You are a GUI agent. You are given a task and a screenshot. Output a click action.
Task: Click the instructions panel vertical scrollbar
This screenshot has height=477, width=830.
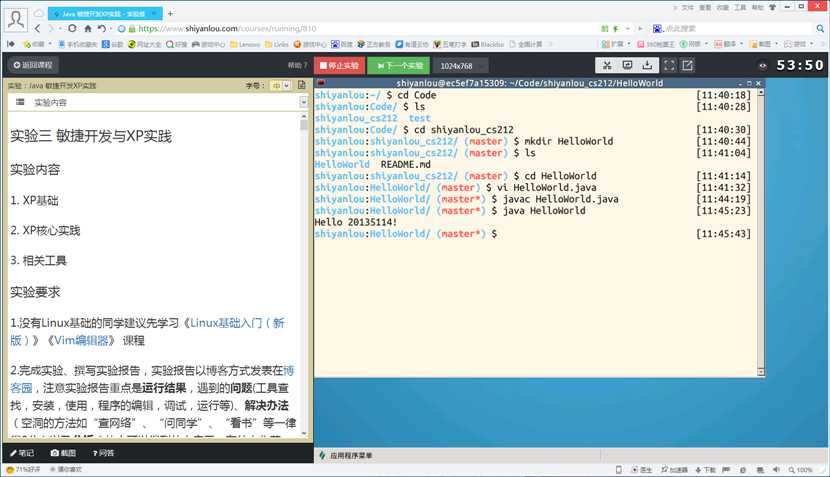coord(304,274)
